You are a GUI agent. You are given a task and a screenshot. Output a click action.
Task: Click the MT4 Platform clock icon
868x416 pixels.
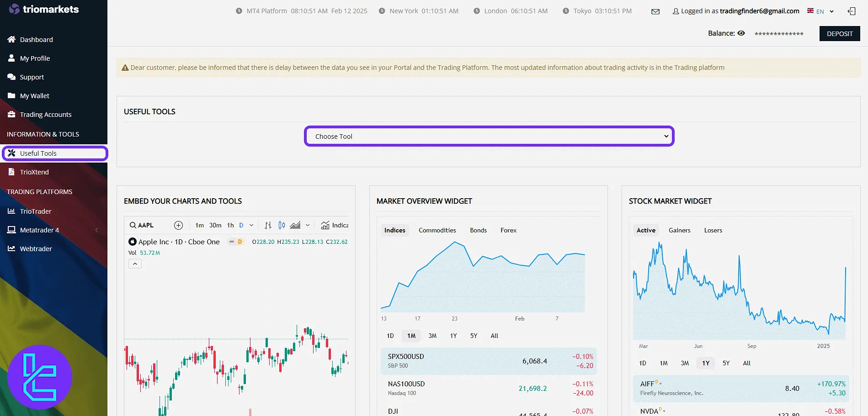coord(239,11)
